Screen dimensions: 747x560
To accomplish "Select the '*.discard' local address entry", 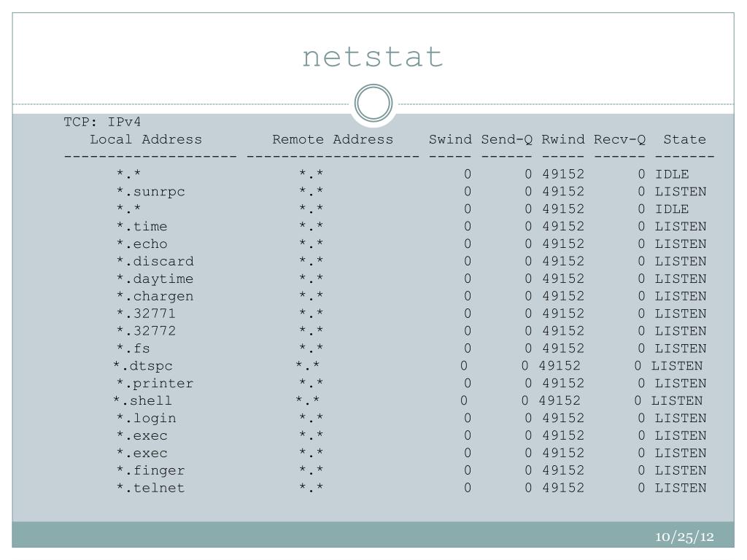I will pos(155,262).
